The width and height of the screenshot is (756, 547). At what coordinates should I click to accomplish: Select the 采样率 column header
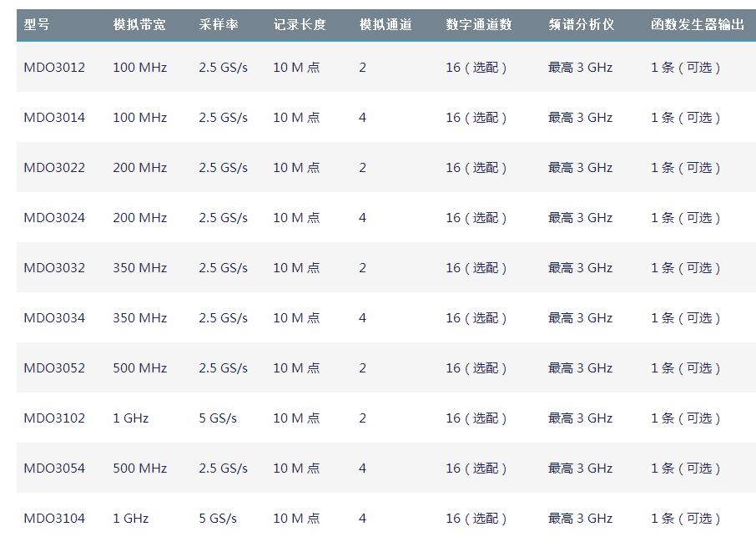pos(219,24)
